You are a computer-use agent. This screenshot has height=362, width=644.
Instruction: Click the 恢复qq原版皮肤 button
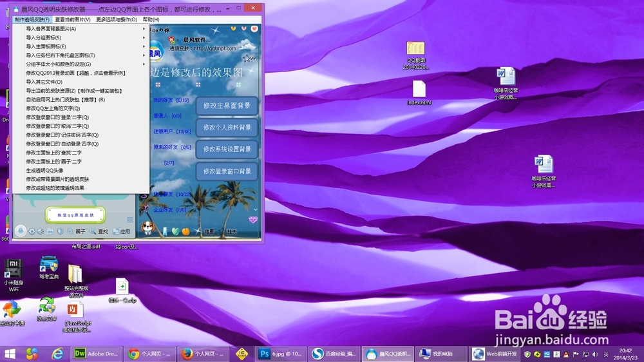(x=75, y=215)
